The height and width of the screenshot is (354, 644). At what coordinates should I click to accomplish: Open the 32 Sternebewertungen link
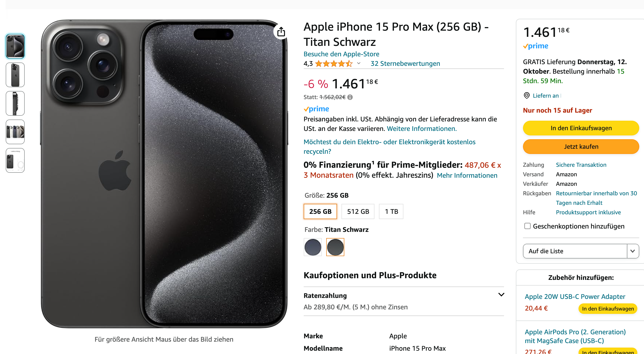[405, 64]
